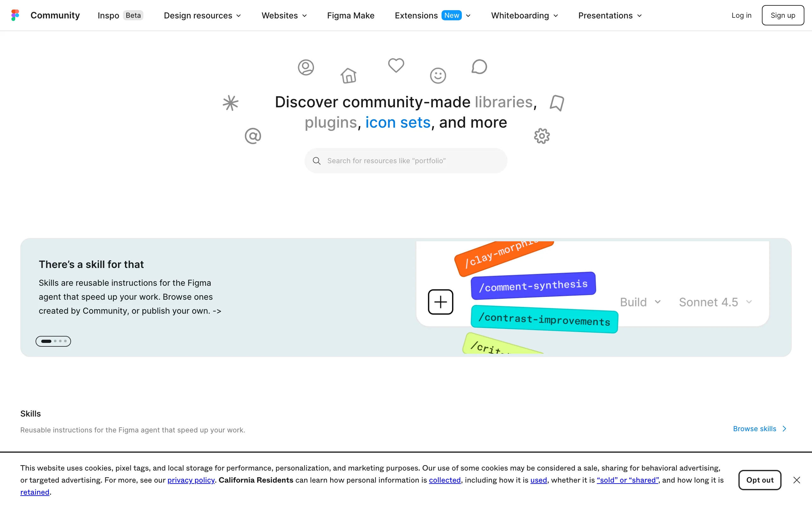Click the Figma logo icon
812x508 pixels.
(15, 15)
